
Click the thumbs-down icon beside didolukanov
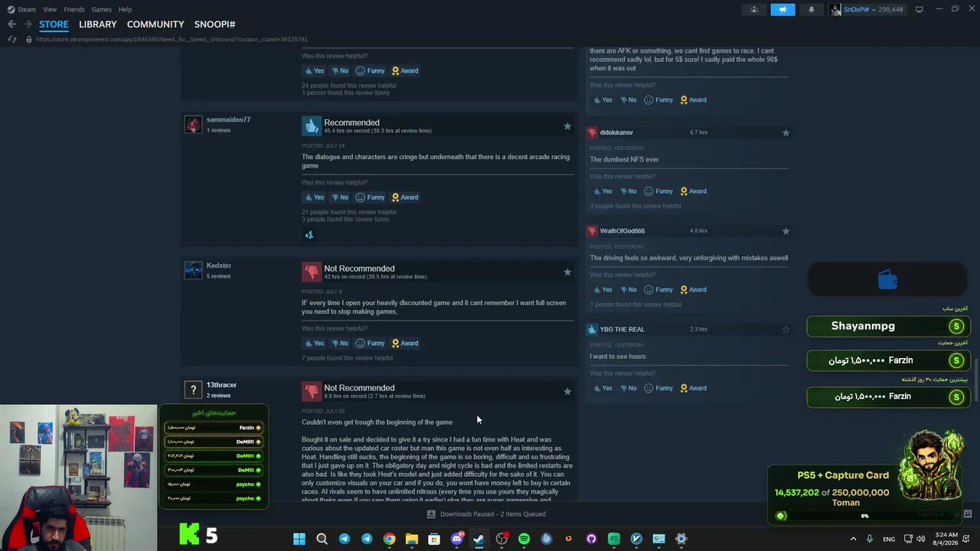pyautogui.click(x=592, y=132)
